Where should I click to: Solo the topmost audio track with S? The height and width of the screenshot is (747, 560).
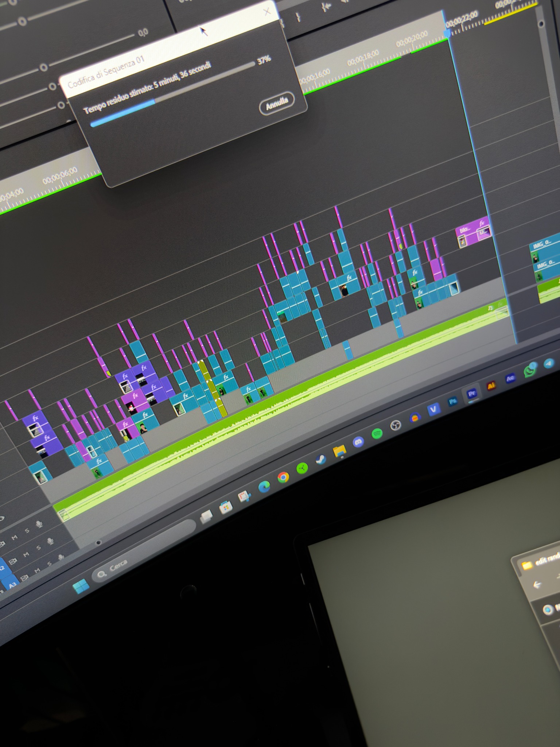(27, 531)
